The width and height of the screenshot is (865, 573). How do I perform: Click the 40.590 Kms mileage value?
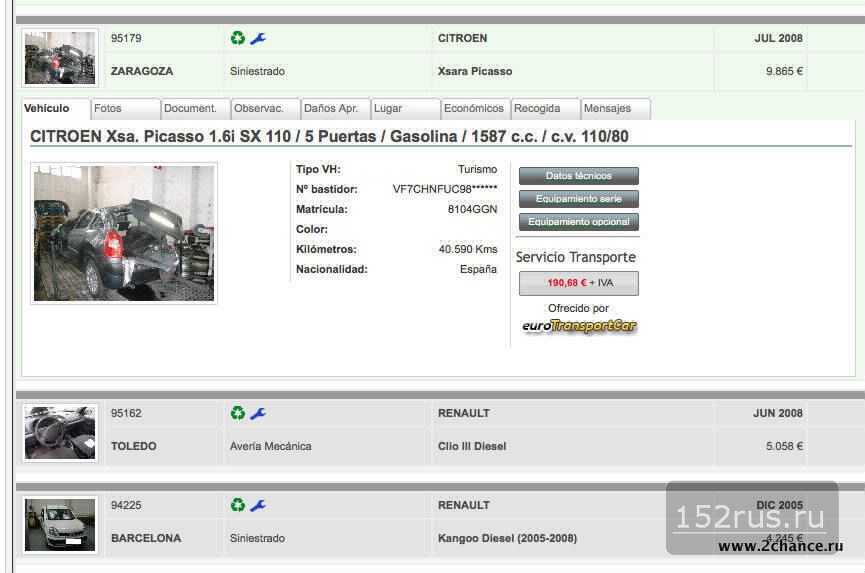pos(468,250)
